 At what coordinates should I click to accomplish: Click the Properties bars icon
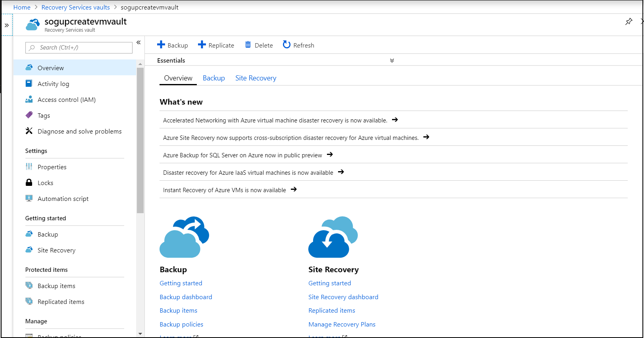(x=29, y=167)
